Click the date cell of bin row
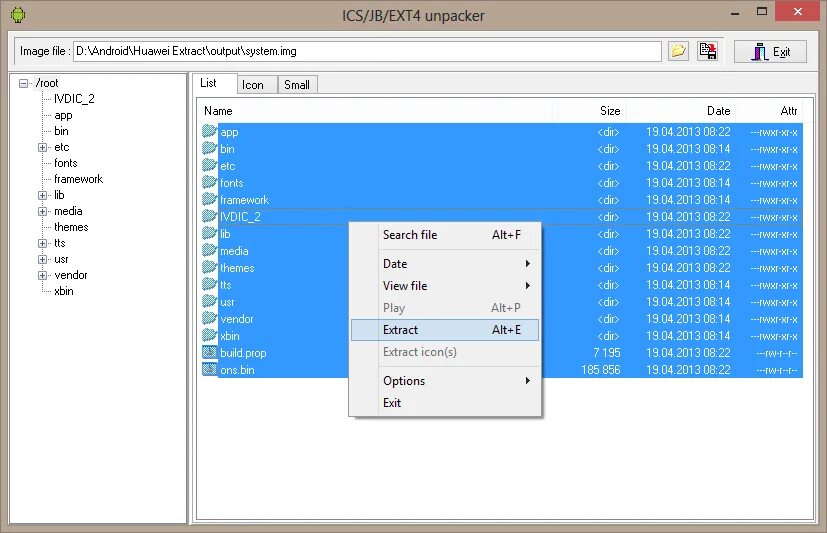The width and height of the screenshot is (827, 533). point(688,149)
